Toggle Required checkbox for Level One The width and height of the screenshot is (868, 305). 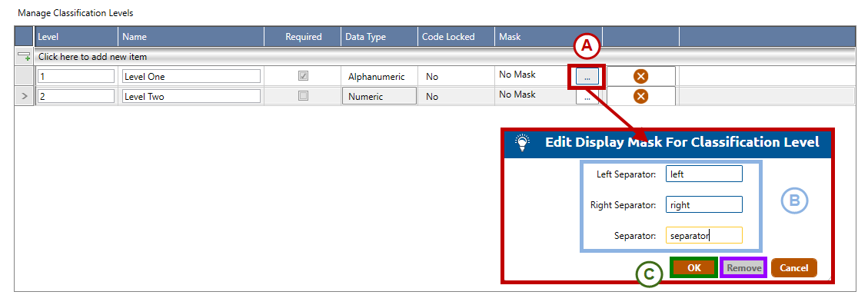pyautogui.click(x=304, y=76)
